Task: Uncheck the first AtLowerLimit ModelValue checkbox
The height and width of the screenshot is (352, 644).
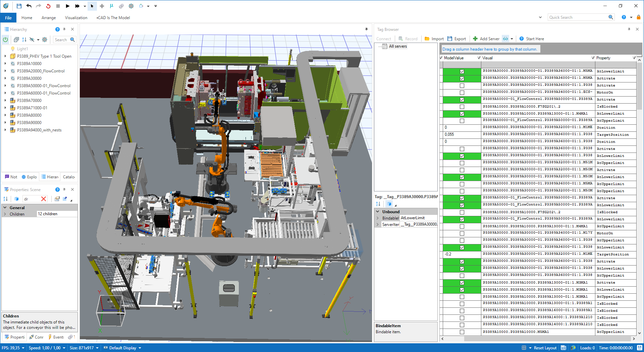Action: (x=462, y=71)
